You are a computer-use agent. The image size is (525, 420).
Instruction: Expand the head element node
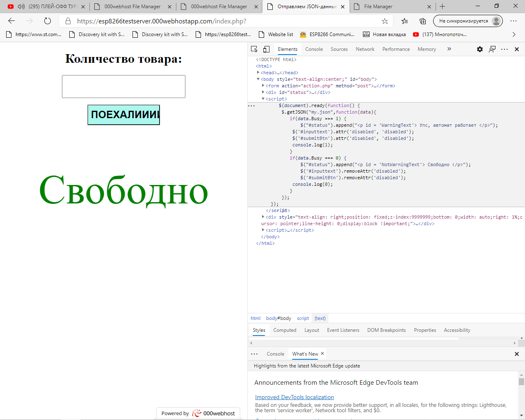(x=258, y=73)
